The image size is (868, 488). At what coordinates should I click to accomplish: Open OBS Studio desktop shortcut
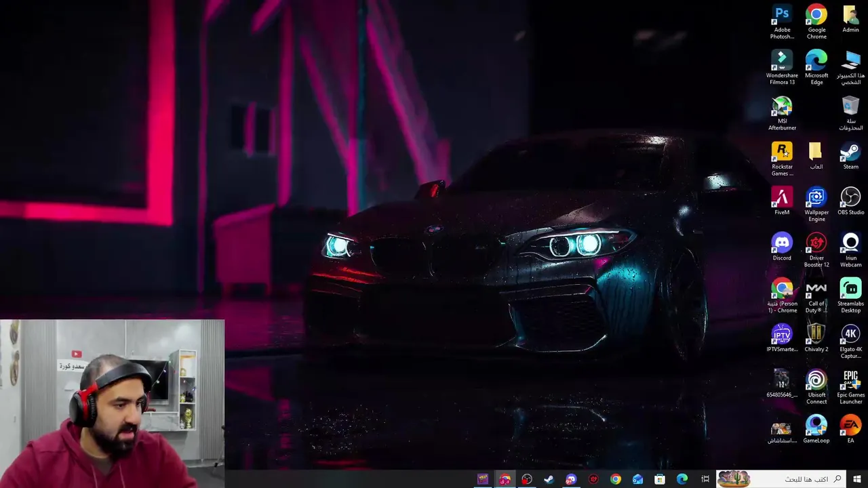[850, 201]
